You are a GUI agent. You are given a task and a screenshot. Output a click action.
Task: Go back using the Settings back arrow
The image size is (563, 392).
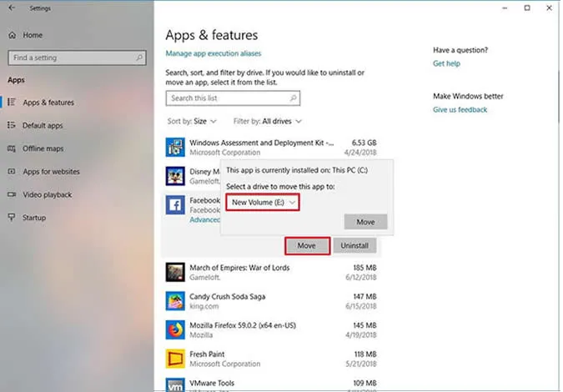click(x=12, y=8)
